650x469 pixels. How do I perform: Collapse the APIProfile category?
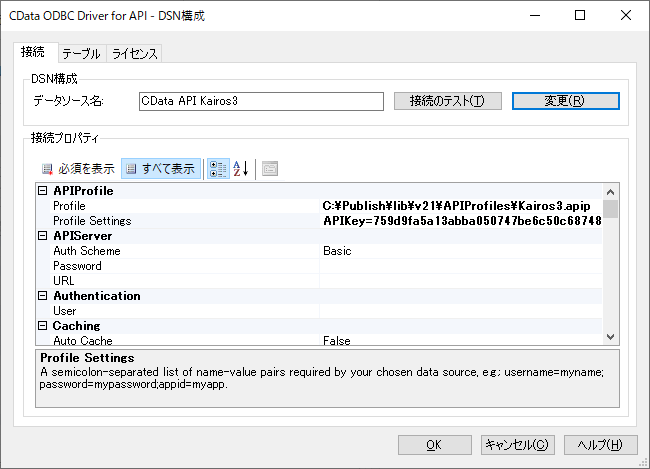point(43,191)
